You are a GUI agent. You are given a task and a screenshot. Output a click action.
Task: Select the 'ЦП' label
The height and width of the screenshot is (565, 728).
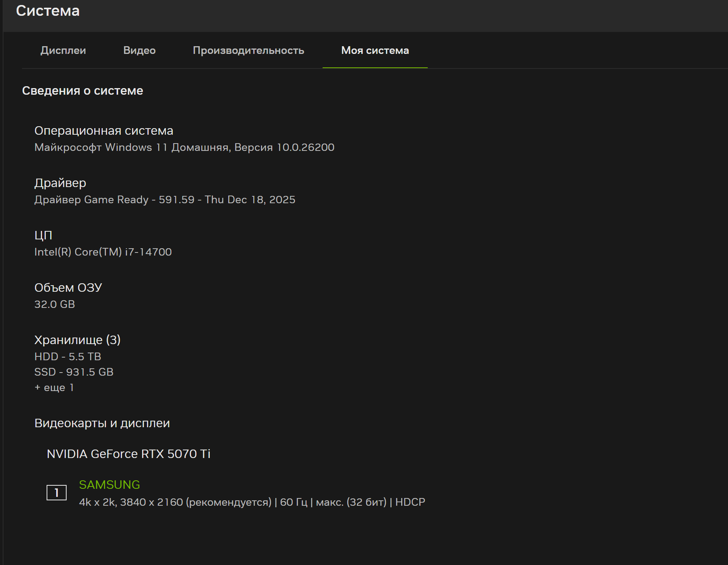(x=43, y=235)
